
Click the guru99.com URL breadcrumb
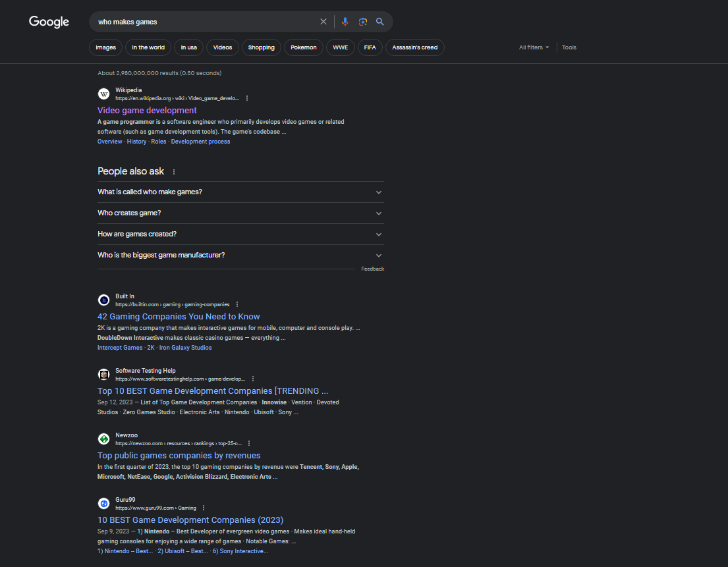[156, 508]
